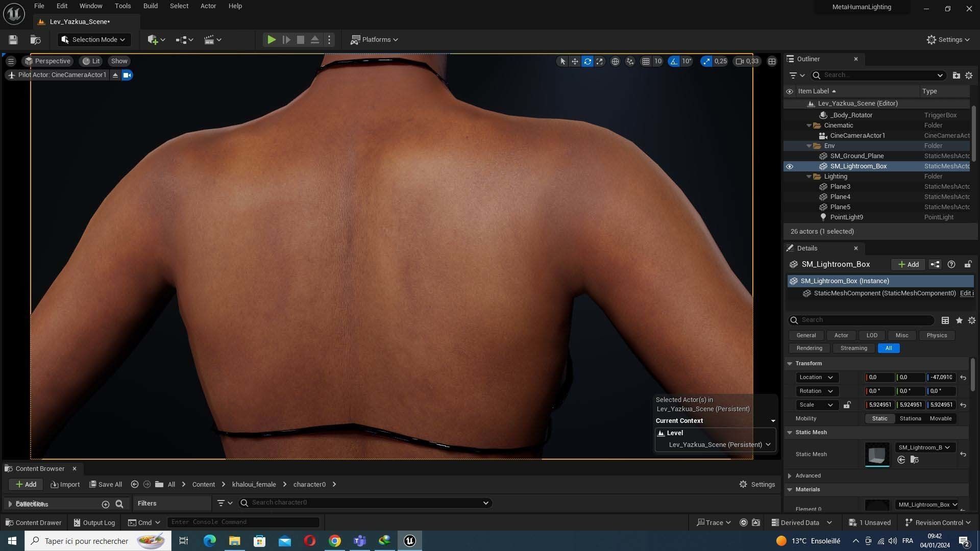The image size is (980, 551).
Task: Switch to the Rendering filter tab
Action: click(809, 348)
